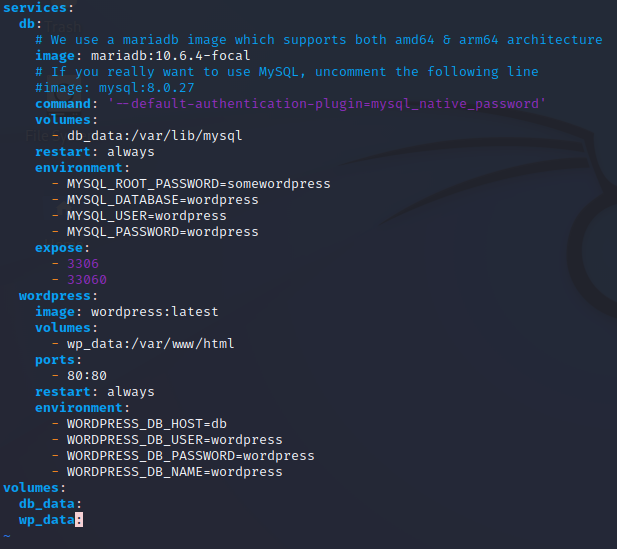The height and width of the screenshot is (549, 617).
Task: Click the 'db:' service key
Action: [30, 24]
